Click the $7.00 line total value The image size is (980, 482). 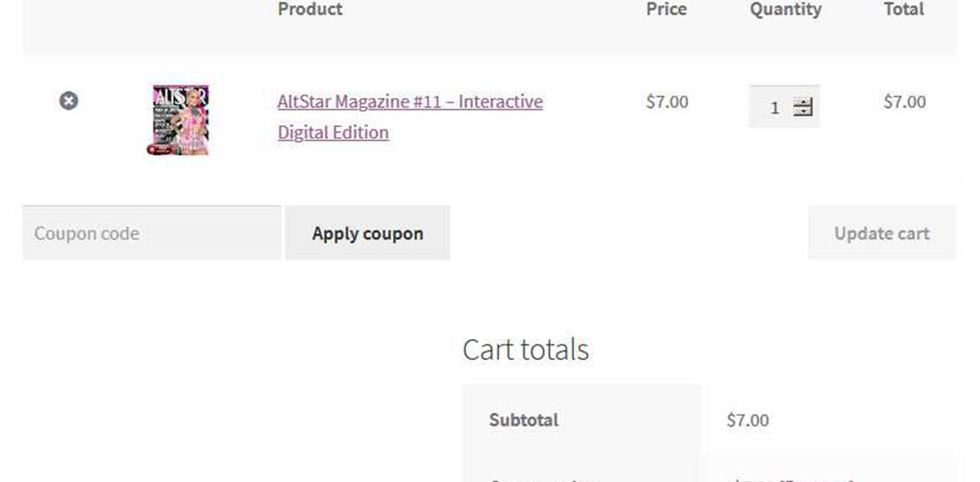(904, 102)
